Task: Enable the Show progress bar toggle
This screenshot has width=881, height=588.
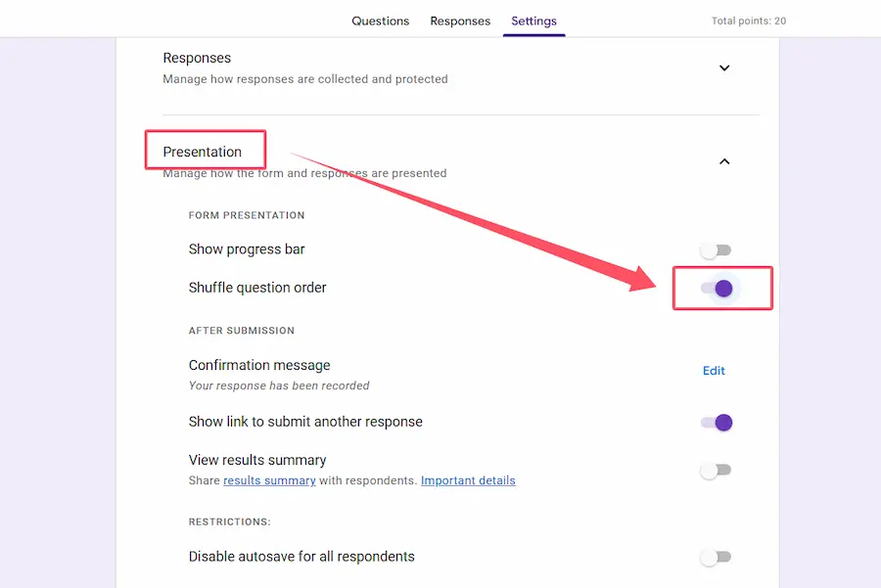Action: coord(716,250)
